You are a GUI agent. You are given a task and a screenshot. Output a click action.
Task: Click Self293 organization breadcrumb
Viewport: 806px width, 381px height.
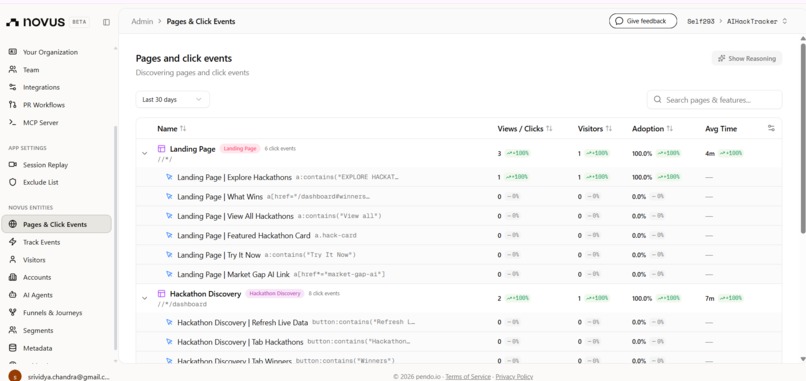[x=701, y=22]
